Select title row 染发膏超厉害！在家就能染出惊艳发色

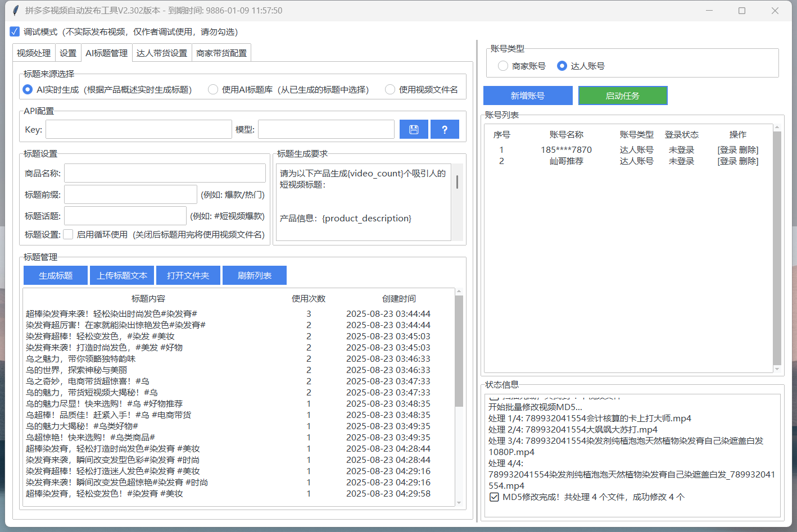click(x=239, y=325)
